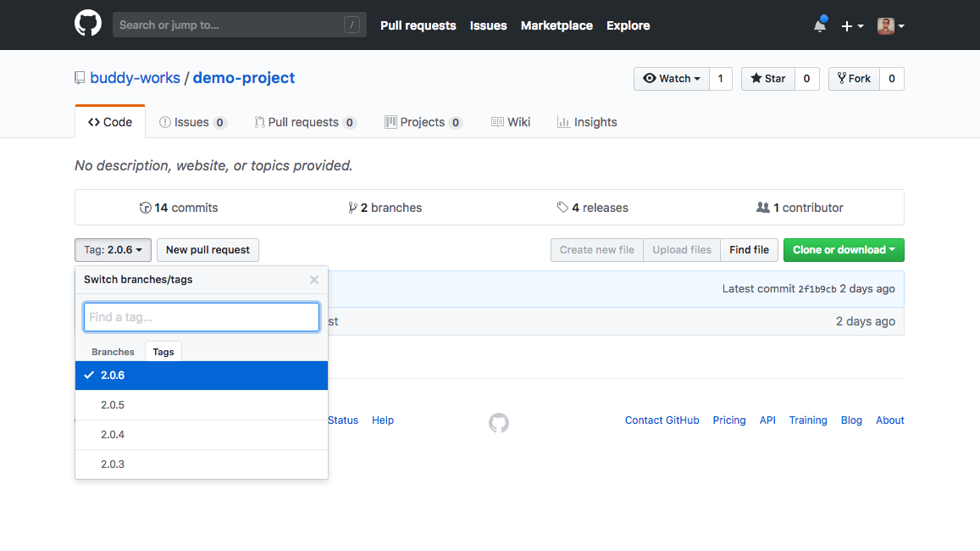Fork the repository
The height and width of the screenshot is (551, 980).
[854, 79]
